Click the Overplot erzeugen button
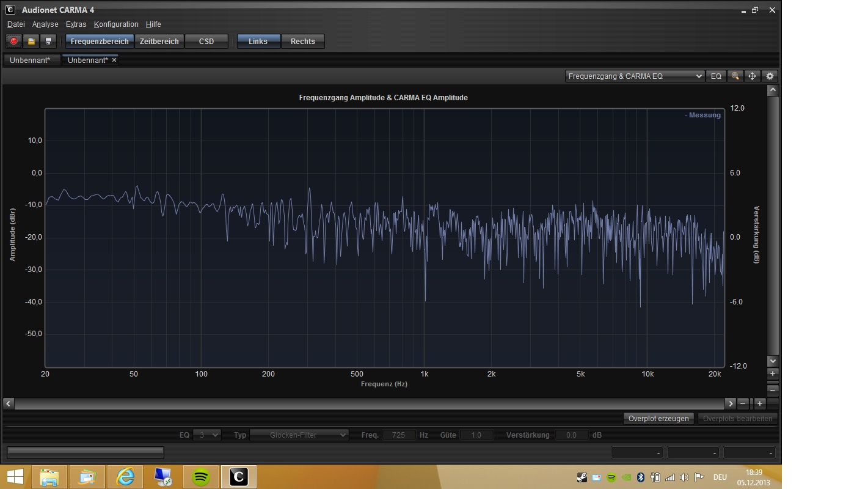The height and width of the screenshot is (489, 868). 658,419
